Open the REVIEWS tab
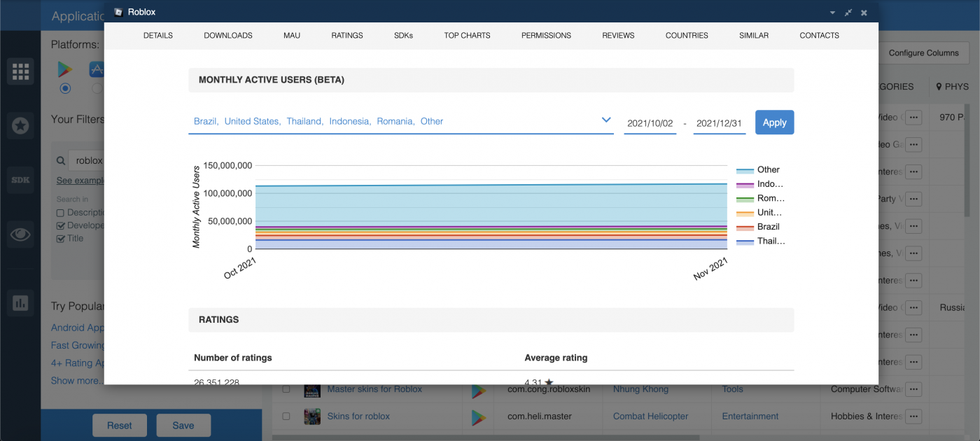The width and height of the screenshot is (980, 441). [x=618, y=35]
